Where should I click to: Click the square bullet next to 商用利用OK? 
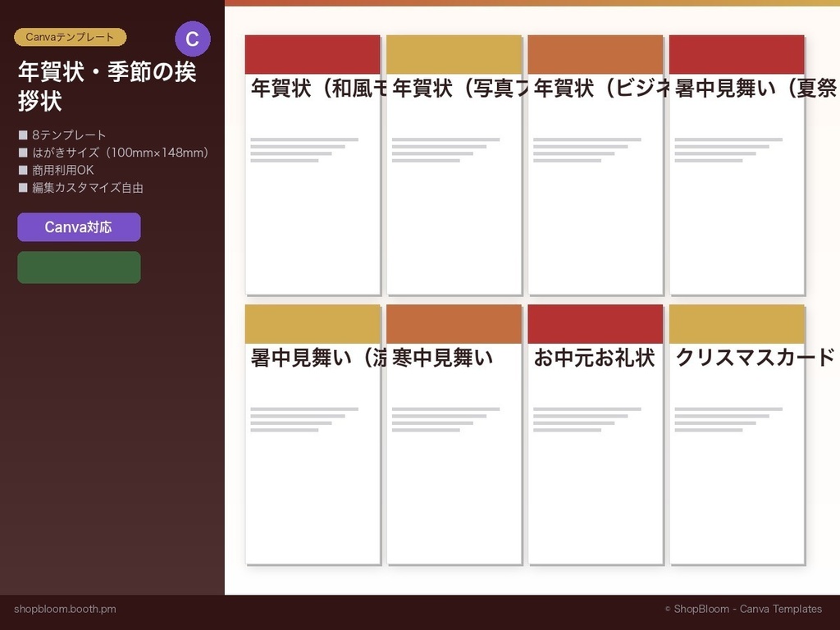point(22,170)
